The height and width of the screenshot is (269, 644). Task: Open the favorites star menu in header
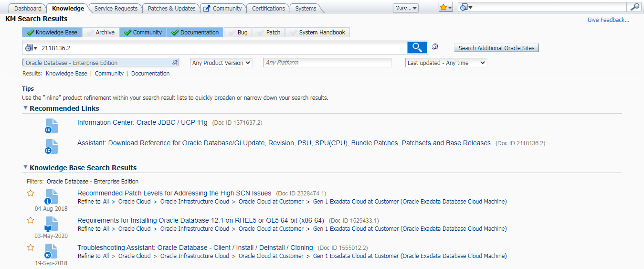(445, 8)
